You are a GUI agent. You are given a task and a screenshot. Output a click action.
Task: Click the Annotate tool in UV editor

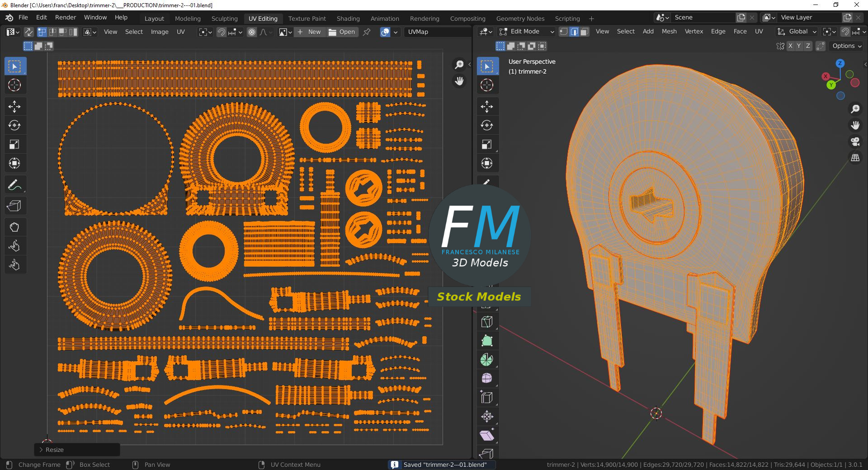tap(14, 185)
